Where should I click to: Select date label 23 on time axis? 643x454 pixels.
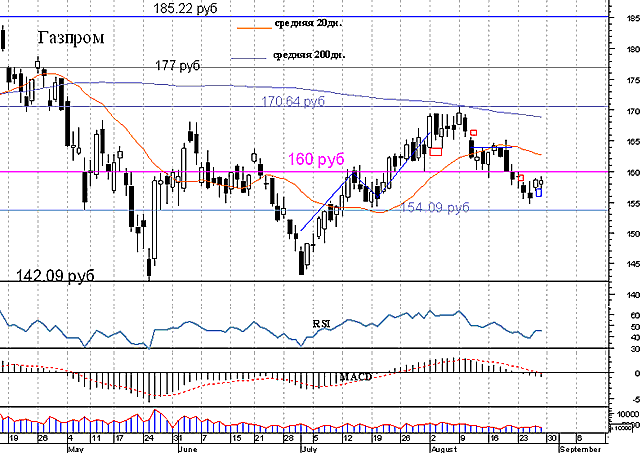[x=524, y=438]
